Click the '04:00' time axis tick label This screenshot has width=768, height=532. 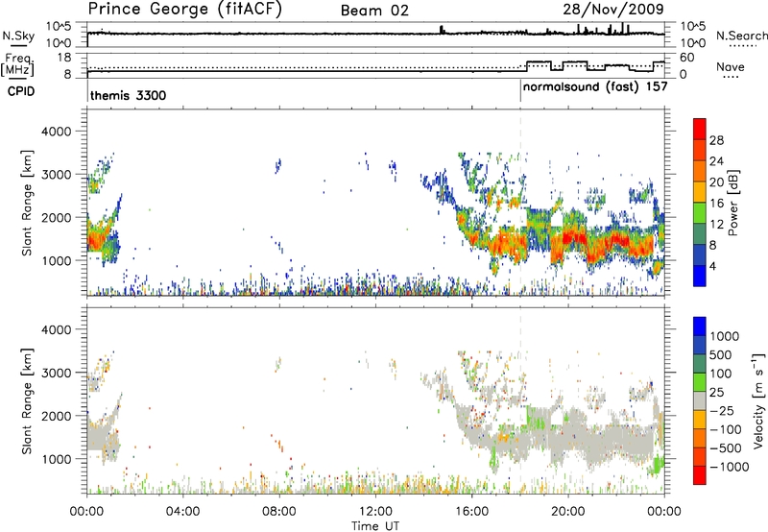[182, 512]
